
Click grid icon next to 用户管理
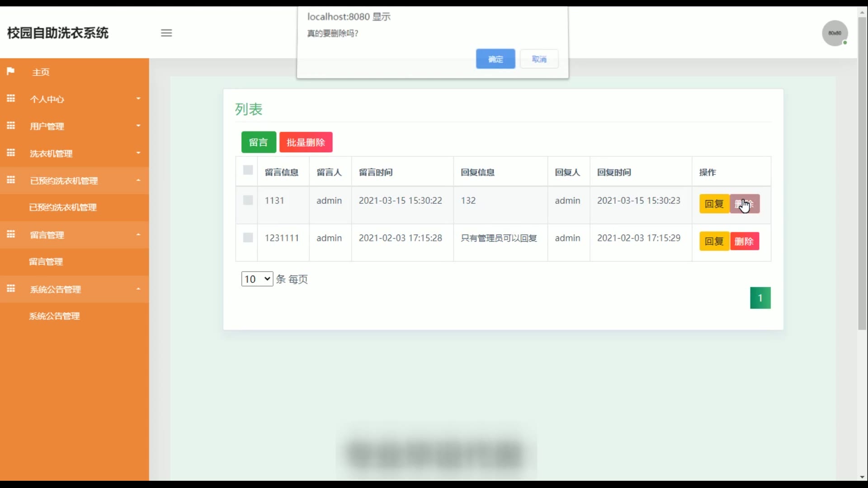click(11, 126)
